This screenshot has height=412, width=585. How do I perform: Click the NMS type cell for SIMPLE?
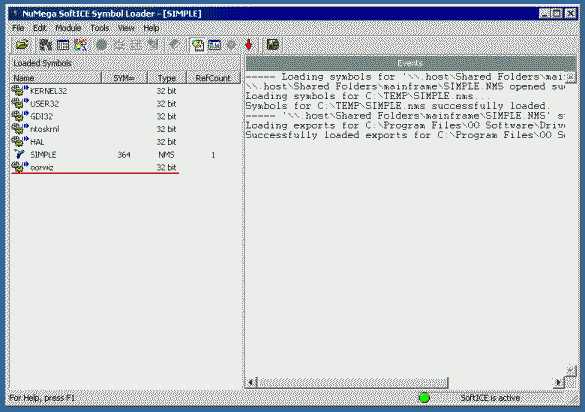(166, 154)
